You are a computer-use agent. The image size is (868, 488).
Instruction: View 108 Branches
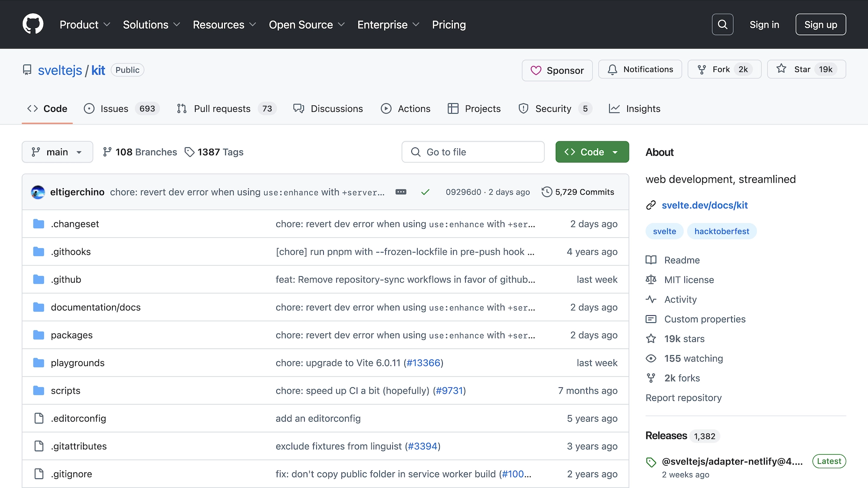click(x=140, y=152)
